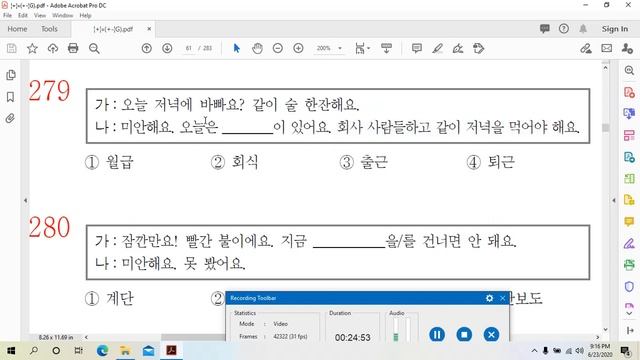Open File Explorer from the taskbar
640x360 pixels.
pos(125,351)
